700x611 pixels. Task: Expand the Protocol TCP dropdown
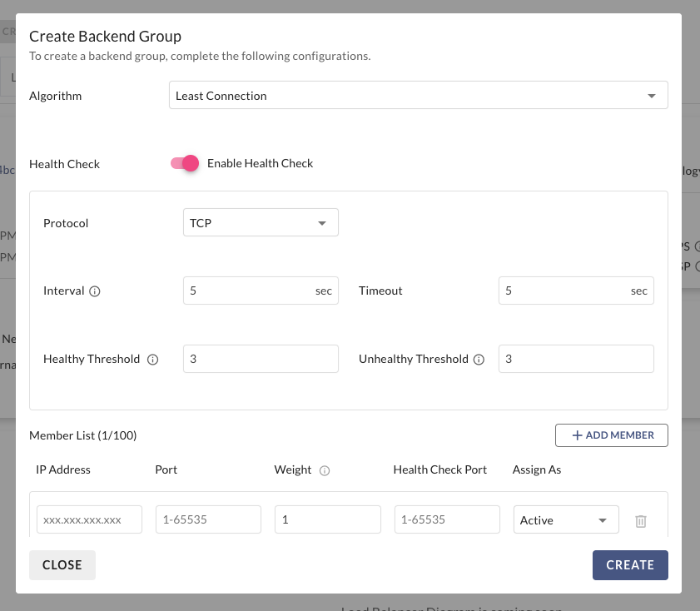coord(260,223)
